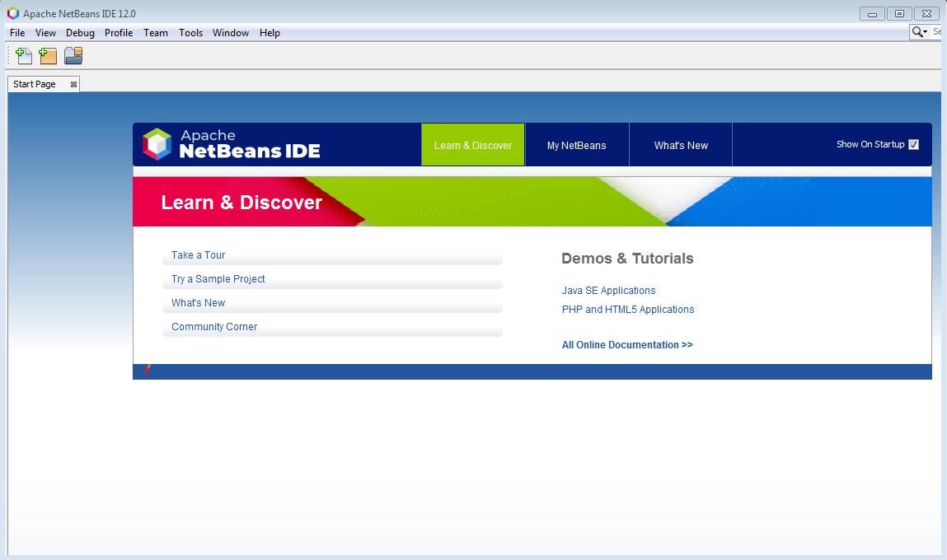Click the NetBeans icon in title bar

tap(13, 13)
